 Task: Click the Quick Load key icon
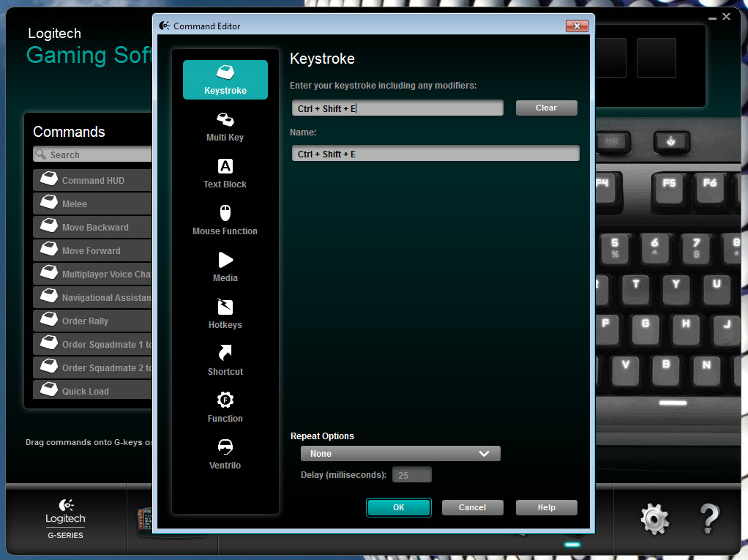pyautogui.click(x=48, y=389)
